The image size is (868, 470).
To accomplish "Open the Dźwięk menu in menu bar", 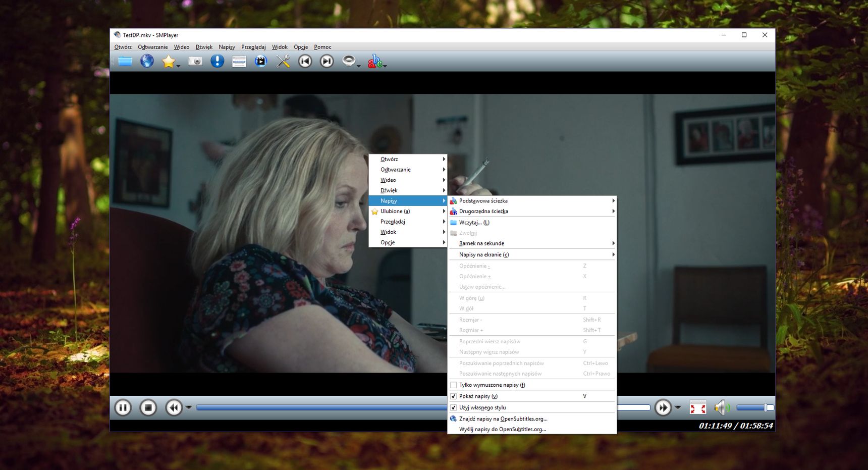I will [204, 47].
